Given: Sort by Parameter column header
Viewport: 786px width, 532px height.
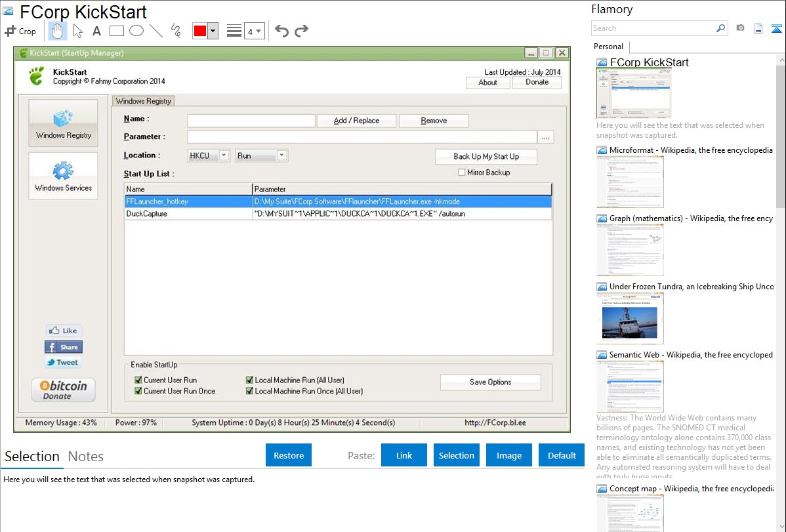Looking at the screenshot, I should point(402,189).
